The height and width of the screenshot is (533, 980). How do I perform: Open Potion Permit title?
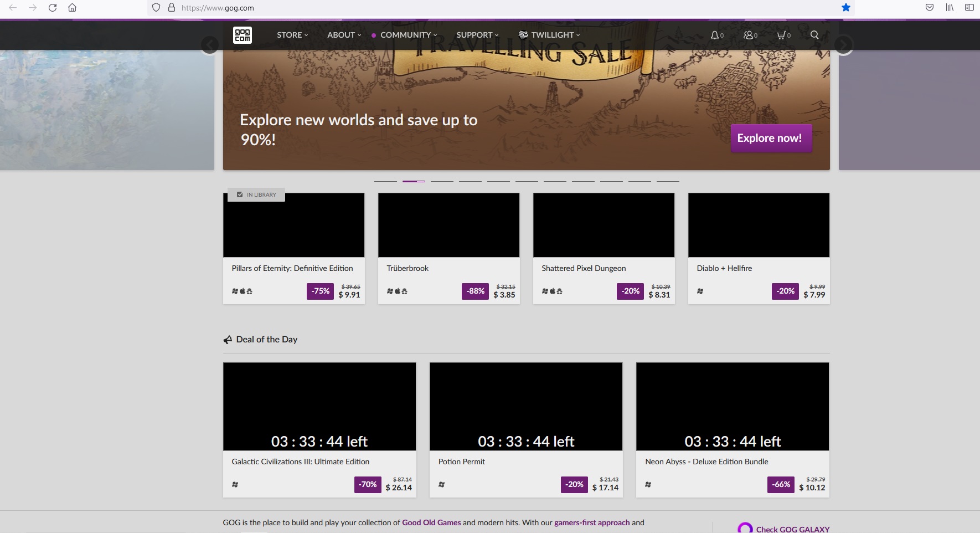(462, 462)
